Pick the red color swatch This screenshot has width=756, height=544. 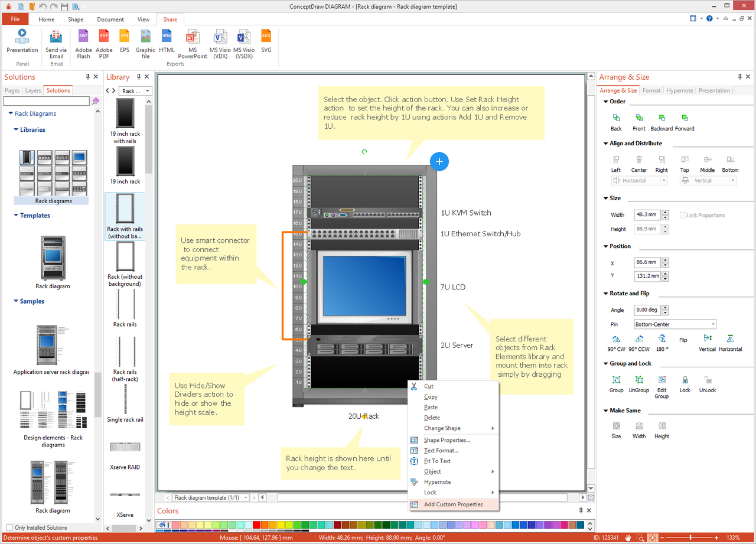(256, 525)
